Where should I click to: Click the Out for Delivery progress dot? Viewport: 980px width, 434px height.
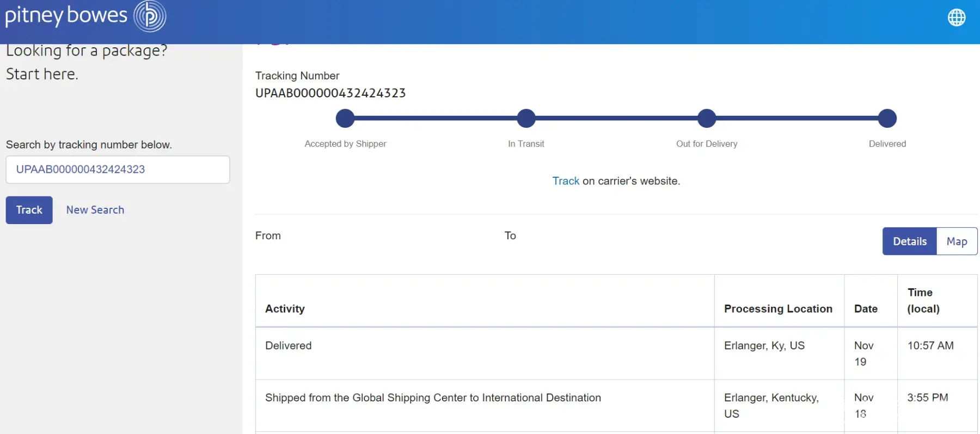(707, 118)
